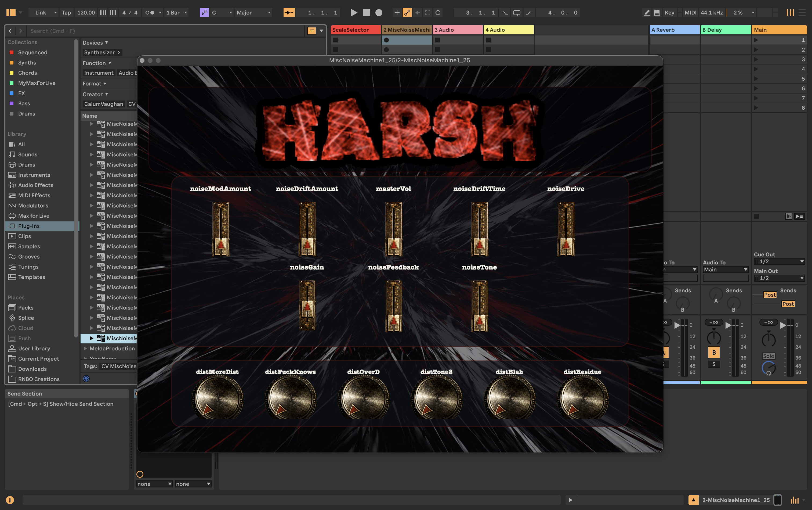Toggle the browser filter view icon
Screen dimensions: 812x510
[311, 31]
